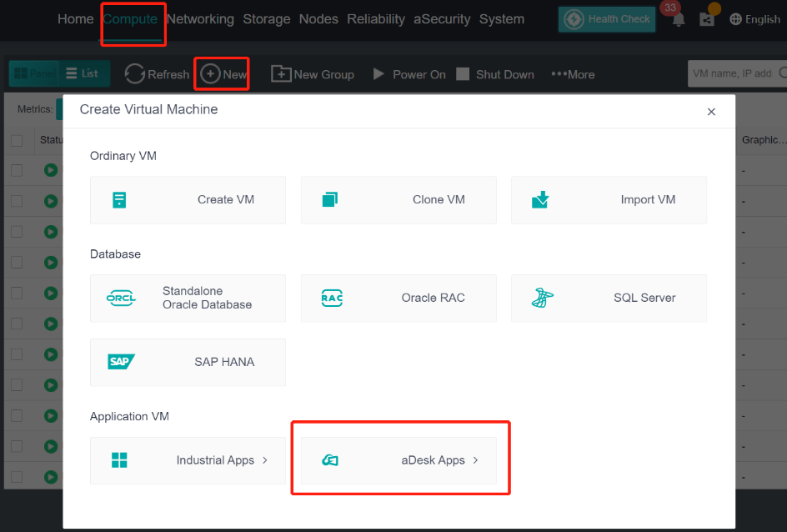This screenshot has width=787, height=532.
Task: Go to the Storage section
Action: (x=267, y=19)
